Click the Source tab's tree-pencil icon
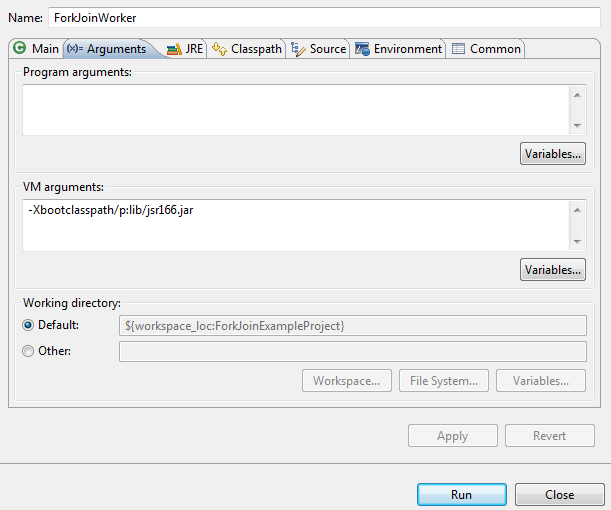Image resolution: width=611 pixels, height=510 pixels. click(x=298, y=49)
